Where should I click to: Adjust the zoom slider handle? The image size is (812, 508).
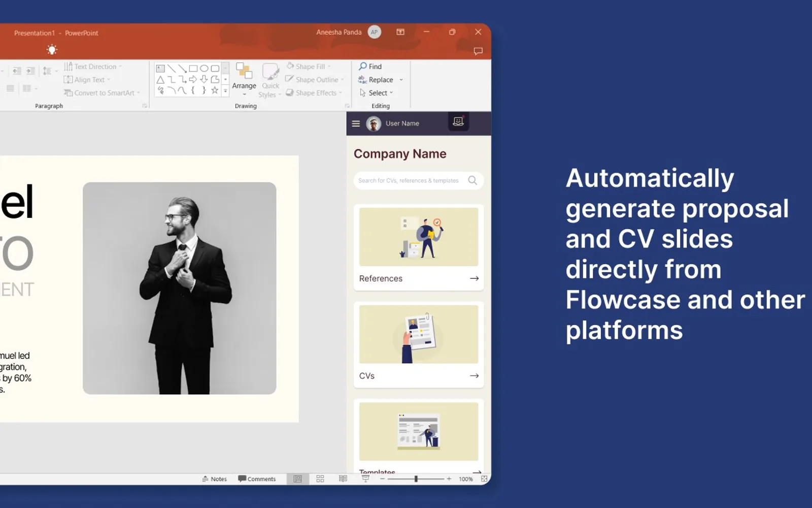(416, 479)
